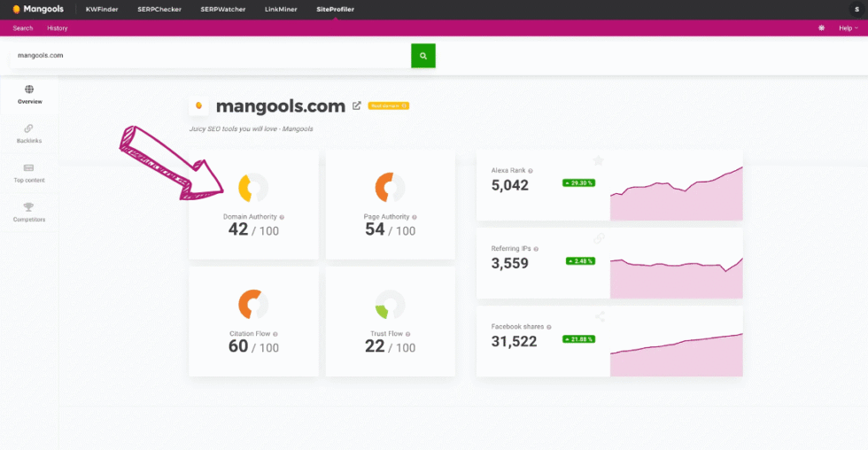Click the Mangools logo home link
Image resolution: width=868 pixels, height=450 pixels.
tap(38, 9)
